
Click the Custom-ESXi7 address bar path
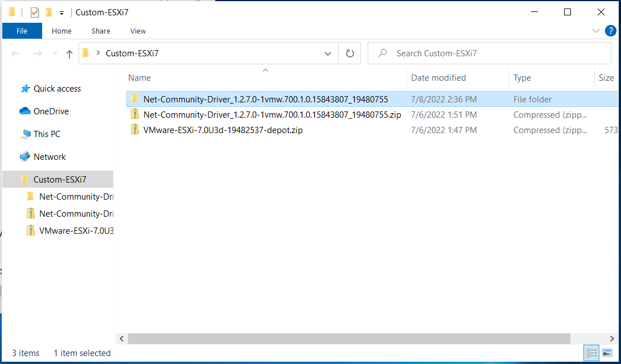[132, 53]
